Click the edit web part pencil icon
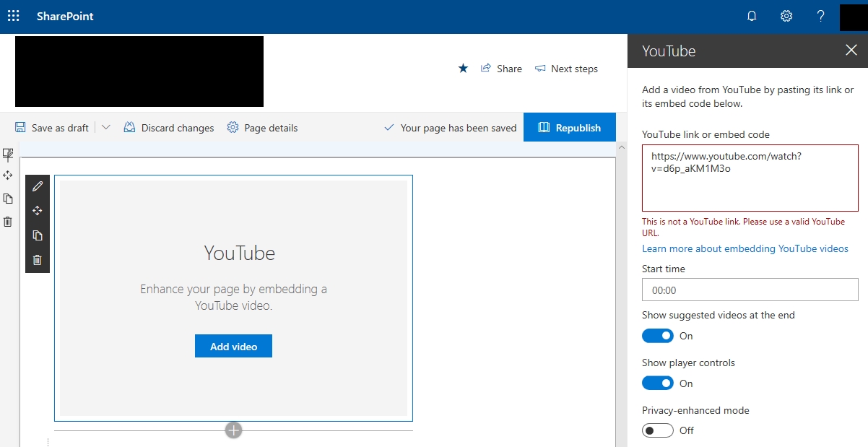This screenshot has width=868, height=447. [x=38, y=186]
